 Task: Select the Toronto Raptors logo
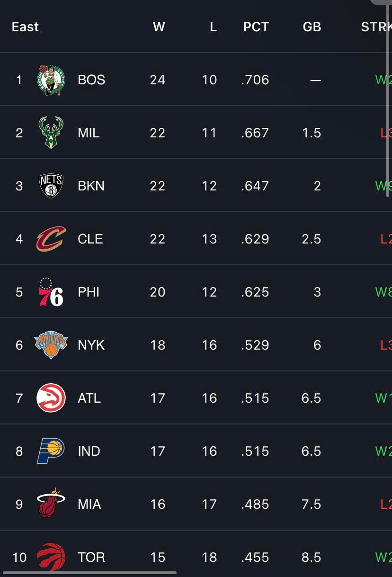pos(51,556)
